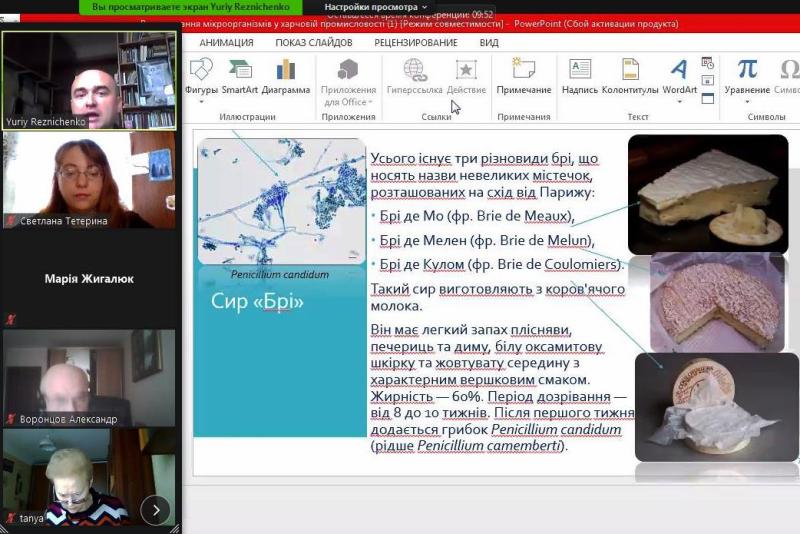Select Yuriy Reznichenko's video thumbnail
Image resolution: width=800 pixels, height=534 pixels.
pos(90,80)
